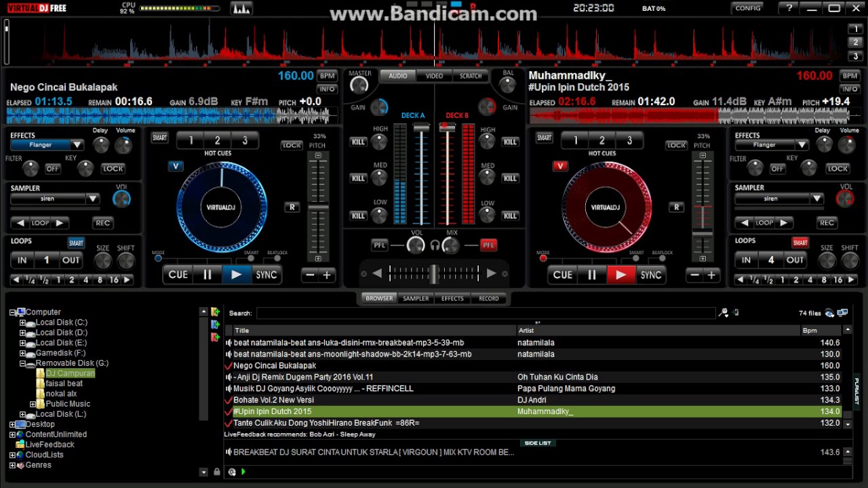Click the left sampler loop next arrow
868x488 pixels.
[60, 223]
